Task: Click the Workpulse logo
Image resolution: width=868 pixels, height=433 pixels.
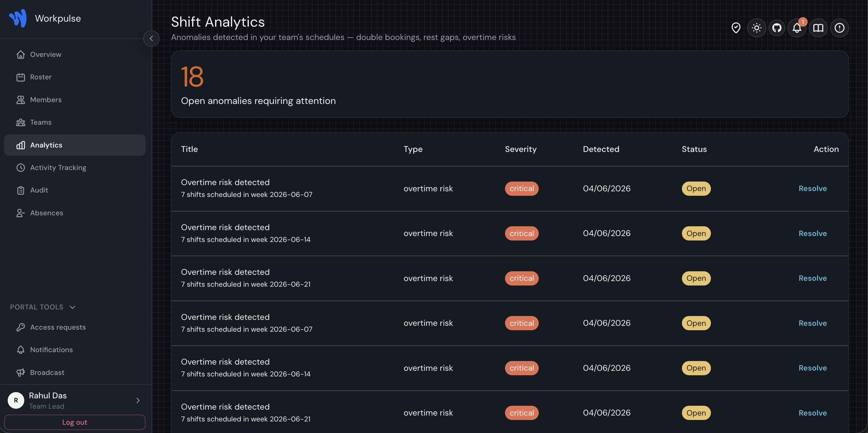Action: (17, 18)
